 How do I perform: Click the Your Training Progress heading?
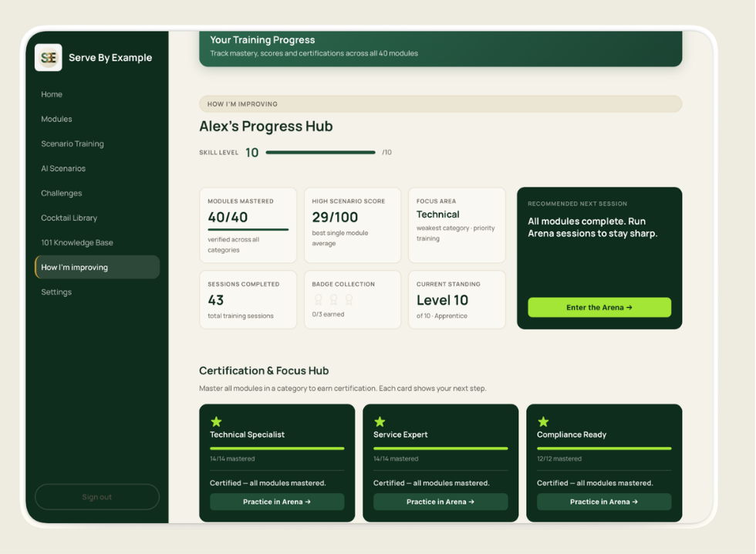262,40
